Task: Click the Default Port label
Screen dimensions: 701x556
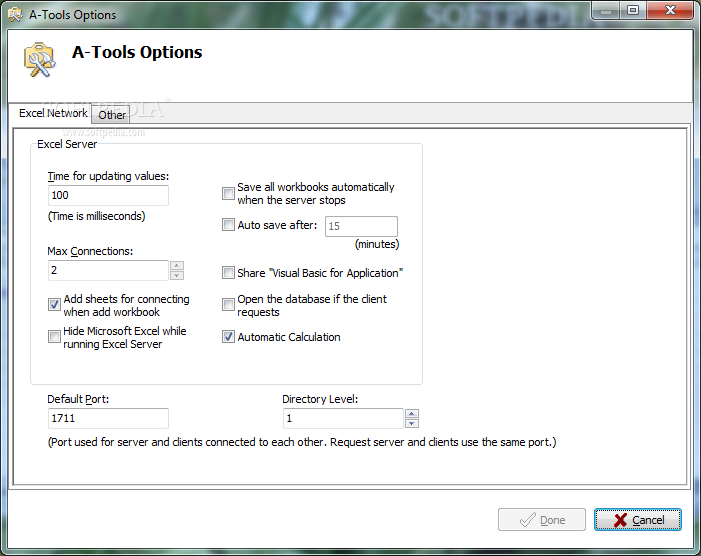Action: [x=78, y=399]
